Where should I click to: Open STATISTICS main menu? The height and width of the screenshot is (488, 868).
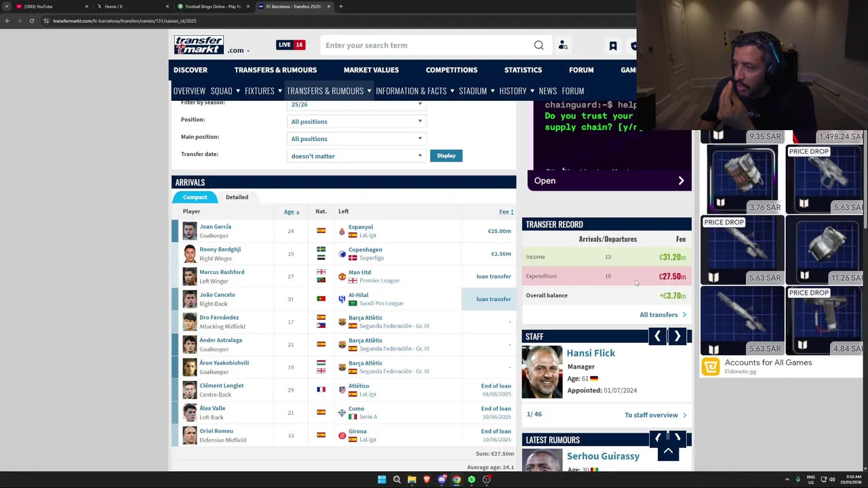coord(523,70)
